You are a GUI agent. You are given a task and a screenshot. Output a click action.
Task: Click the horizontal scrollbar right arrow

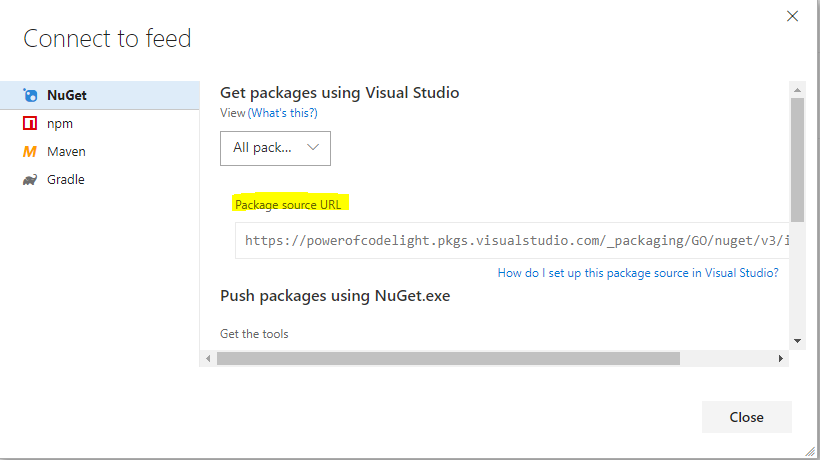tap(781, 359)
